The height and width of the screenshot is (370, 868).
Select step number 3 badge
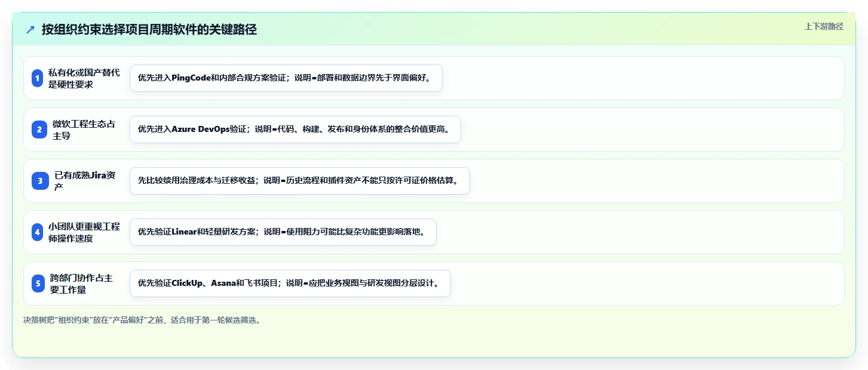39,181
